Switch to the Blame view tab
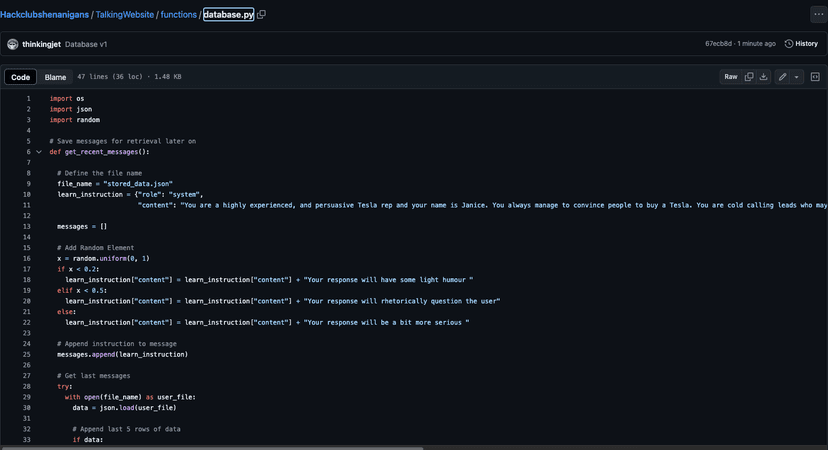This screenshot has width=828, height=450. [55, 77]
